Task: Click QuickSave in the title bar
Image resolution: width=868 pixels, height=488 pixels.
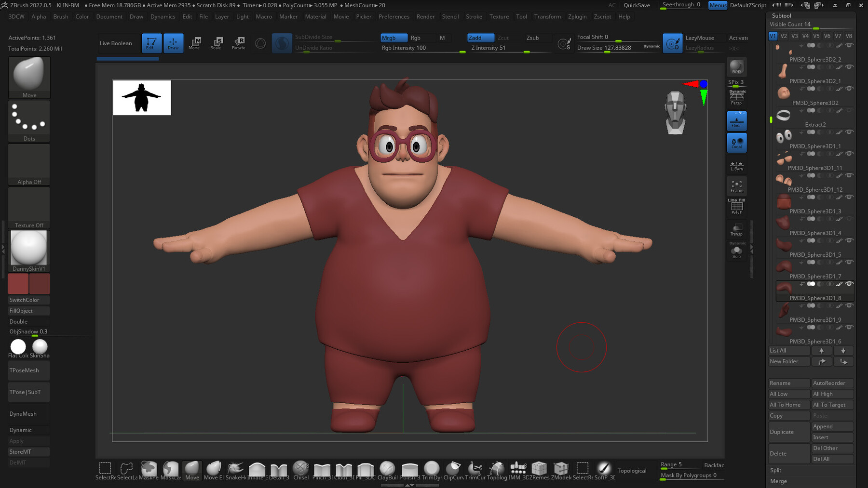Action: tap(637, 5)
